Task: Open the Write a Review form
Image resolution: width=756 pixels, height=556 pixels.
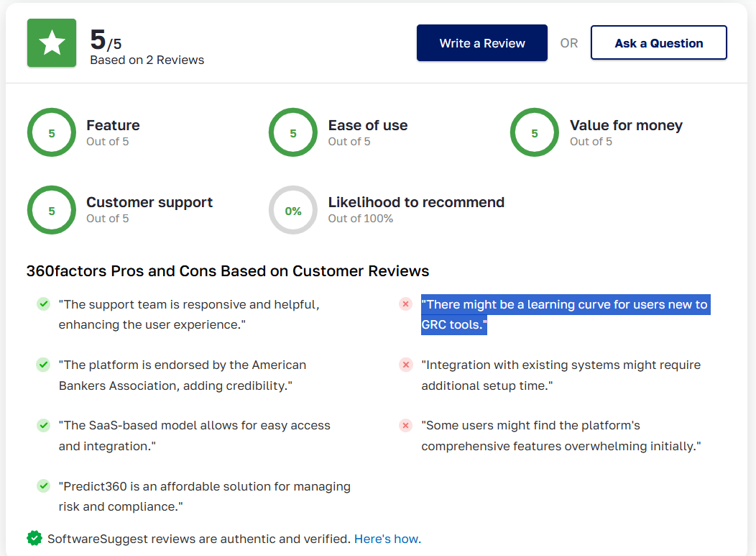Action: (482, 43)
